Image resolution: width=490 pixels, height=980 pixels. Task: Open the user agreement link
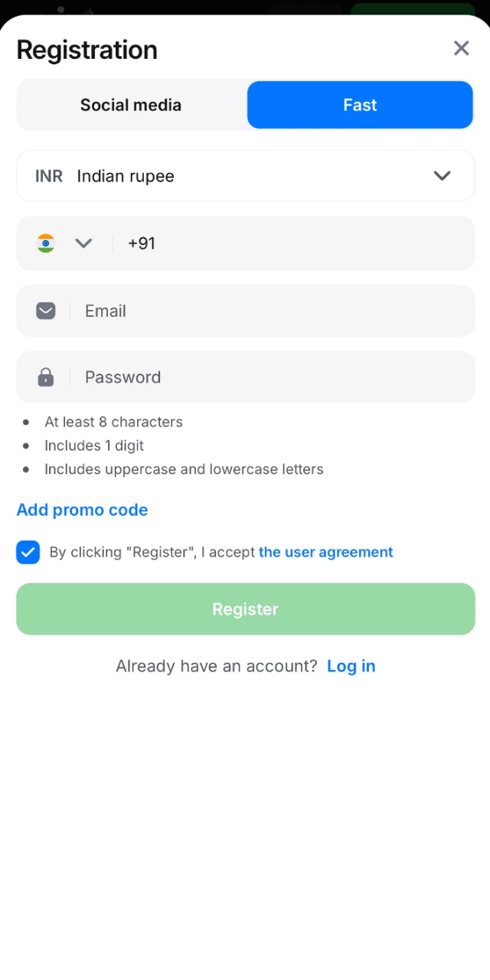(325, 552)
